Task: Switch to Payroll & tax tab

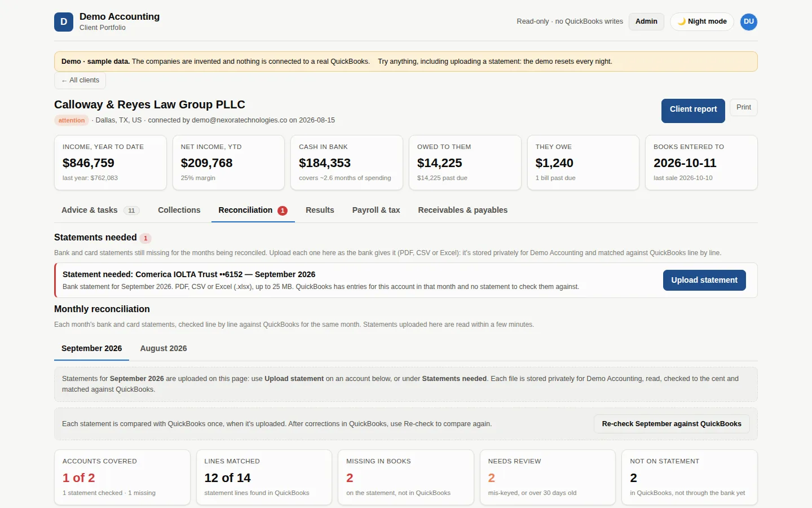Action: 376,210
